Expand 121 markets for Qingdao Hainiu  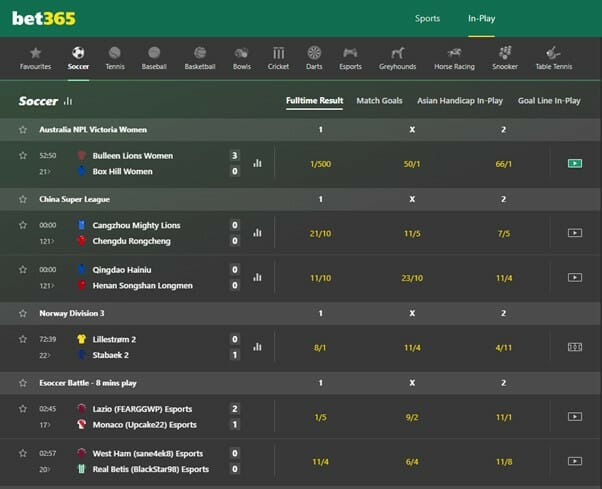pyautogui.click(x=47, y=286)
